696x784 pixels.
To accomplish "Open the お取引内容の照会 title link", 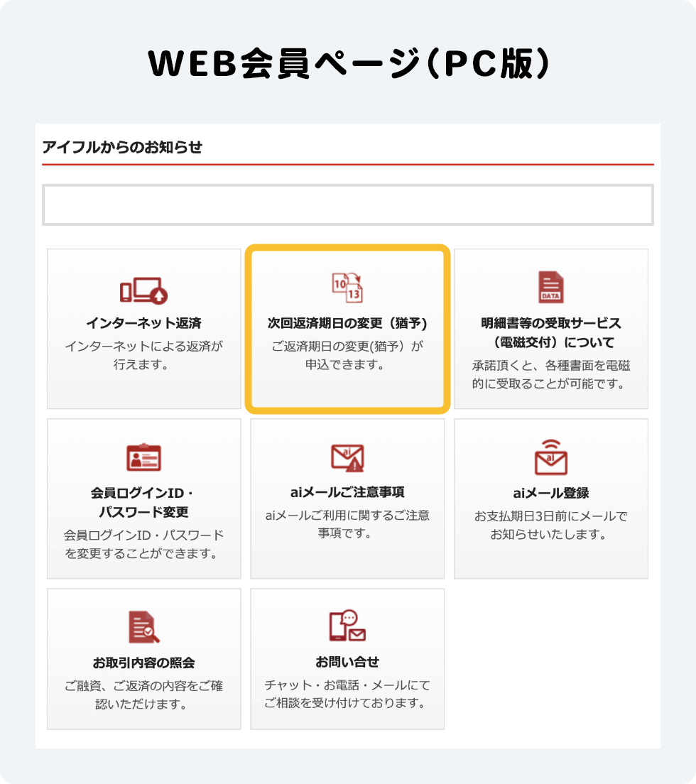I will pos(144,663).
